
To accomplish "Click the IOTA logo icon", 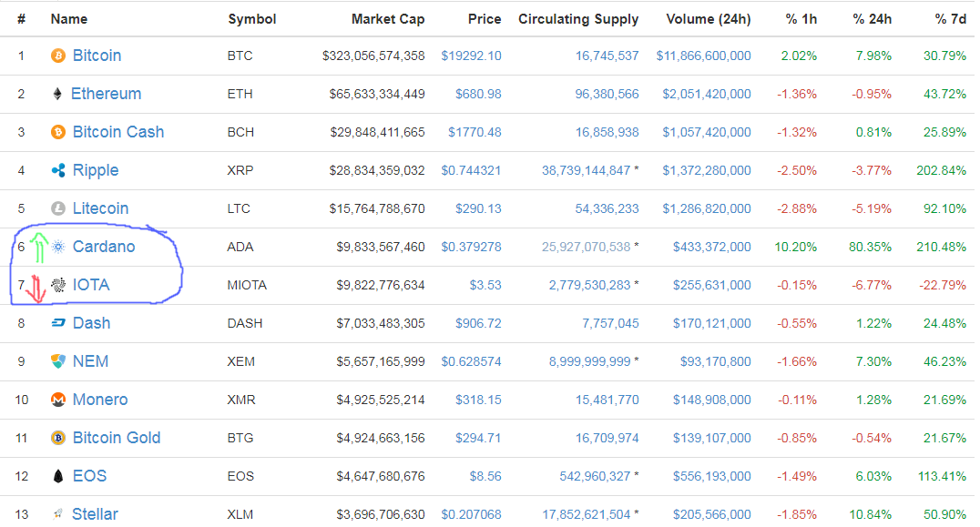I will coord(58,285).
